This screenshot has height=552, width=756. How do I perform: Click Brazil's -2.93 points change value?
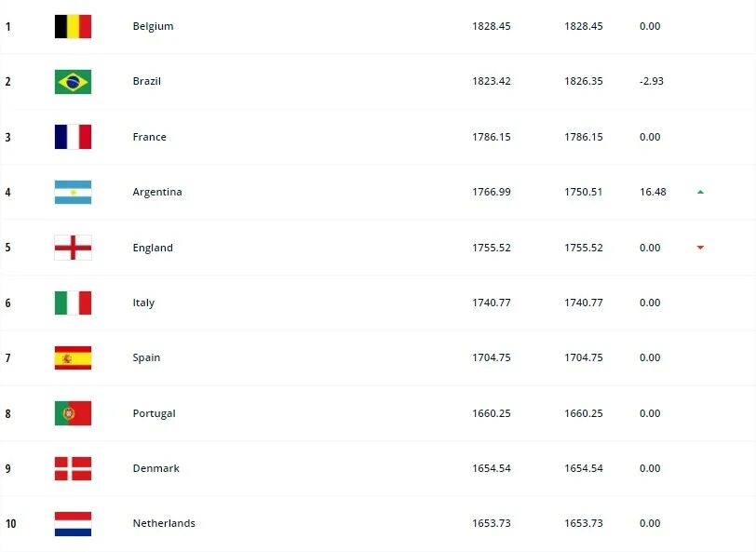652,81
